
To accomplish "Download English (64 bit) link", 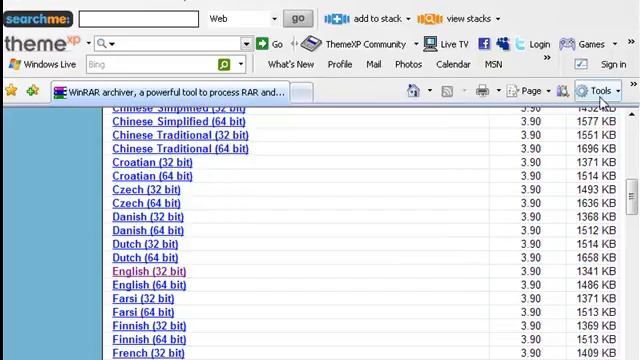I will pos(149,285).
